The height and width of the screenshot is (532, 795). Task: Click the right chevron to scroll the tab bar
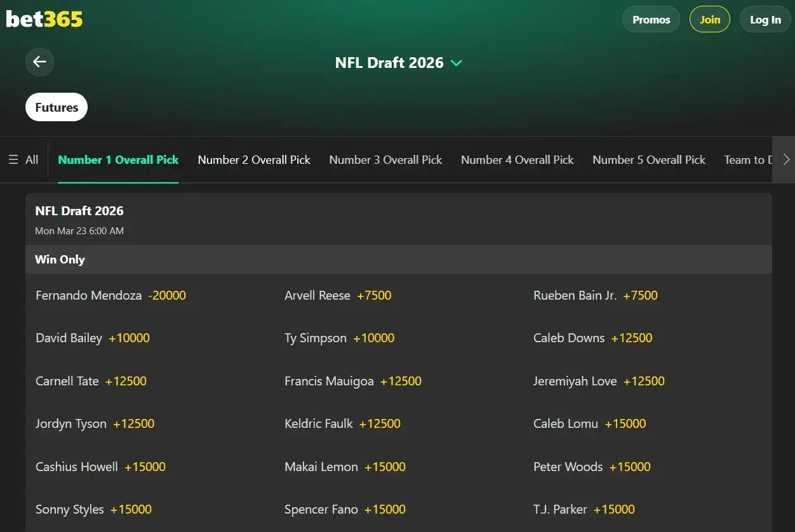[x=785, y=159]
